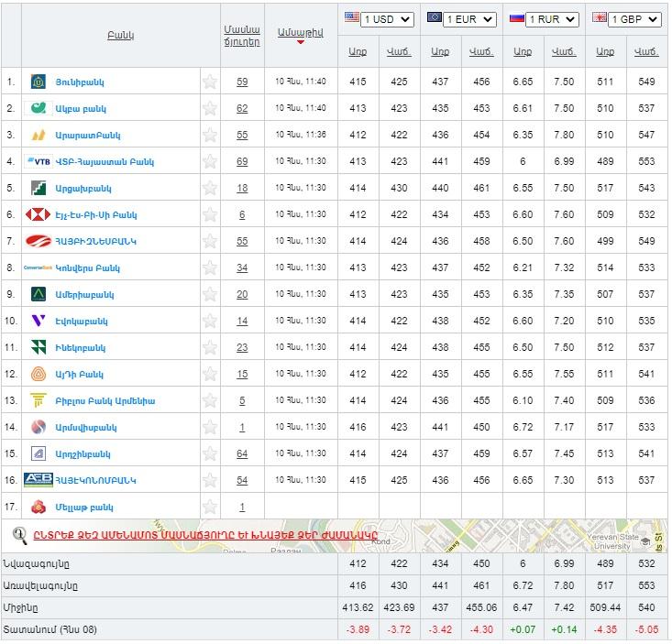Click the Mellat bank logo icon
The height and width of the screenshot is (644, 672).
coord(39,507)
